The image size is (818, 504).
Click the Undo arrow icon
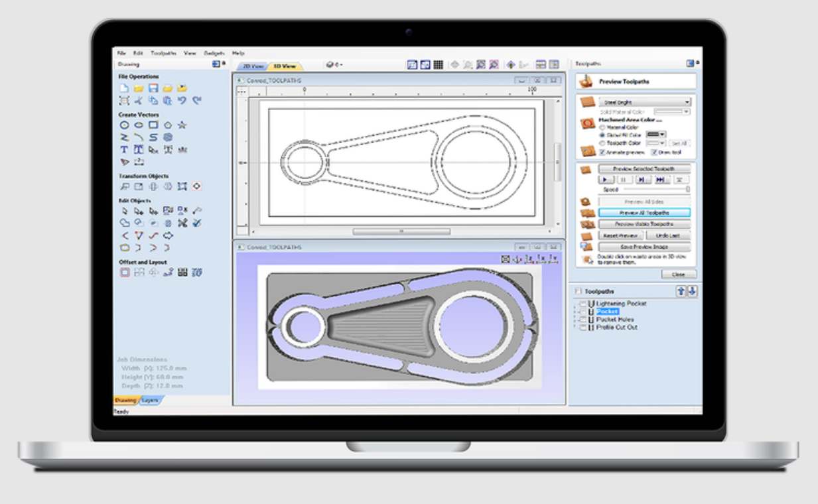click(x=182, y=101)
